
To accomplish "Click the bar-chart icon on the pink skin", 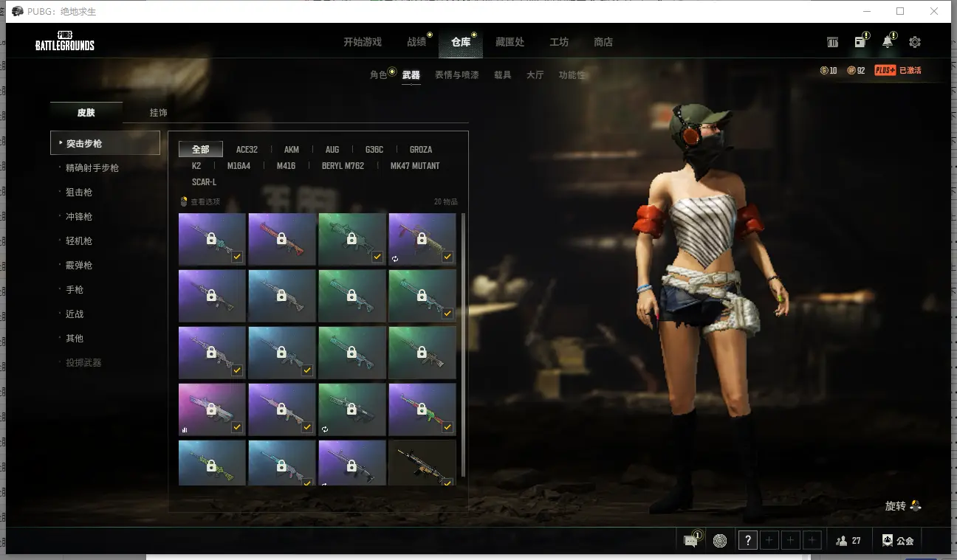I will (x=185, y=429).
